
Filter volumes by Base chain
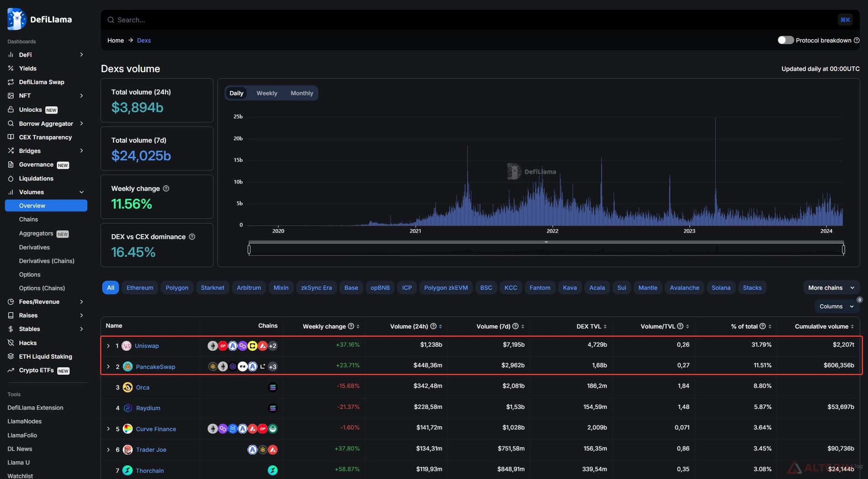(x=351, y=288)
